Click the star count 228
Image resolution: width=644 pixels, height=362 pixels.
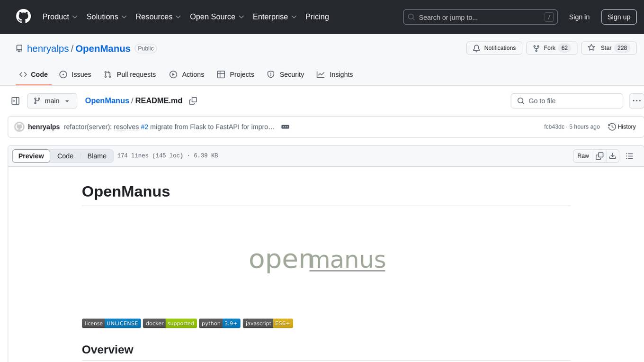pos(622,48)
